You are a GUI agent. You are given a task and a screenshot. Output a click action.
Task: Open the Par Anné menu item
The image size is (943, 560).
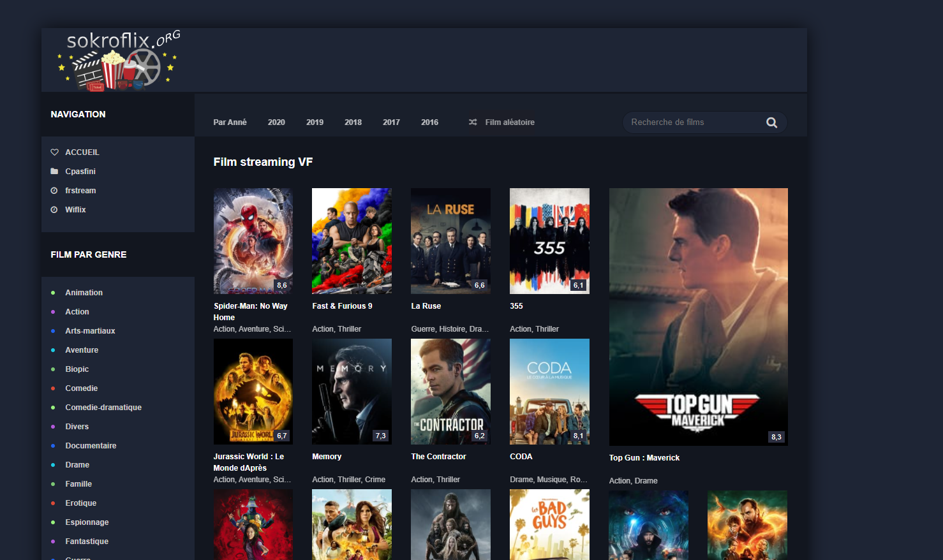(230, 122)
